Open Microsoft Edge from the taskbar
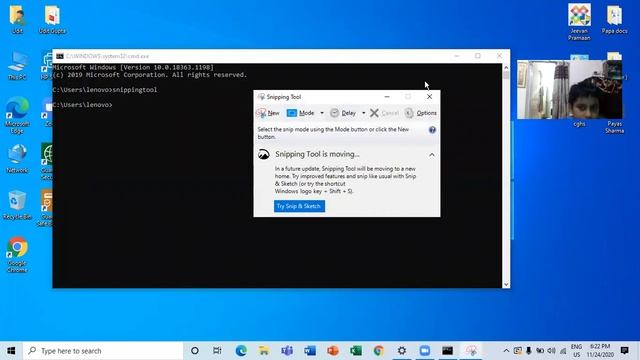The image size is (640, 360). 241,351
